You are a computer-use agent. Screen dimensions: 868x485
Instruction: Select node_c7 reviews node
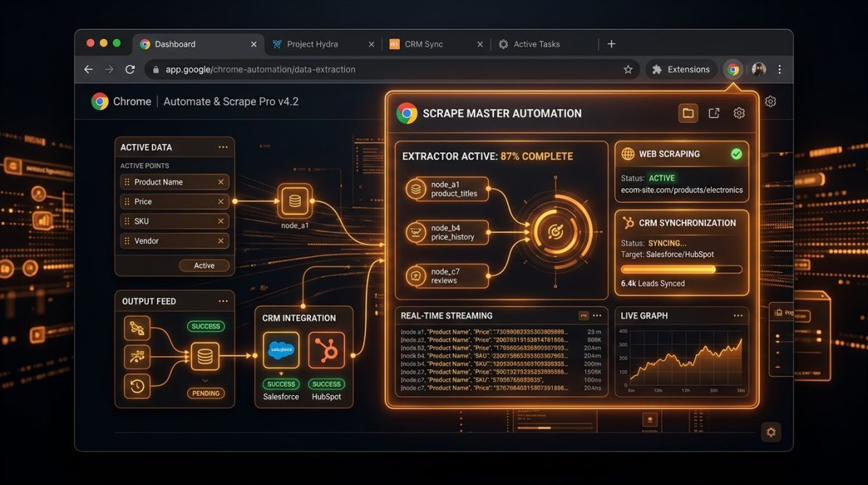tap(447, 276)
